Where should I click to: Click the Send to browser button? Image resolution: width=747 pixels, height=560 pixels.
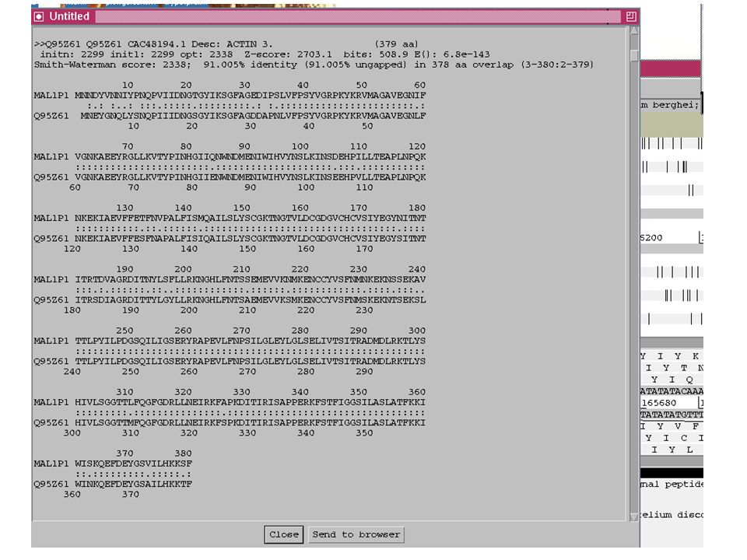click(356, 534)
